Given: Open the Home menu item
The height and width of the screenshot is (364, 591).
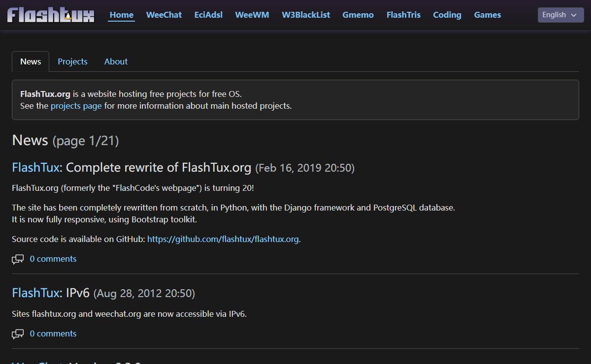Looking at the screenshot, I should pyautogui.click(x=122, y=15).
